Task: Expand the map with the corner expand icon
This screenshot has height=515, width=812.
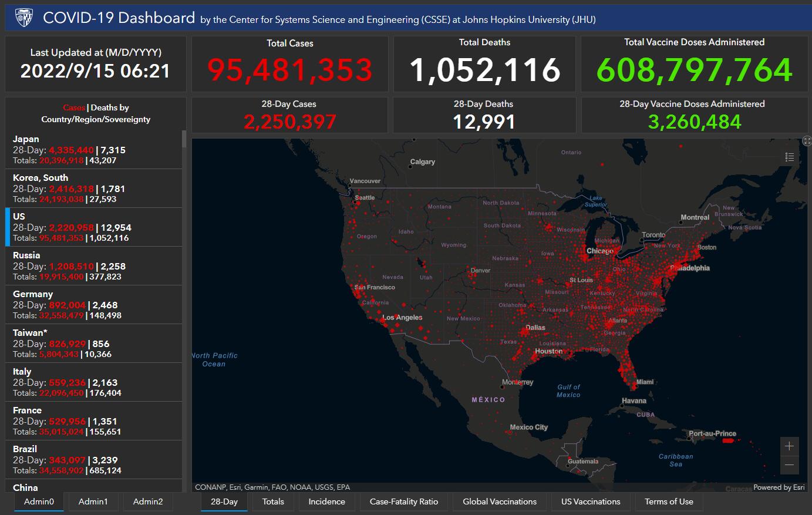Action: pos(807,141)
